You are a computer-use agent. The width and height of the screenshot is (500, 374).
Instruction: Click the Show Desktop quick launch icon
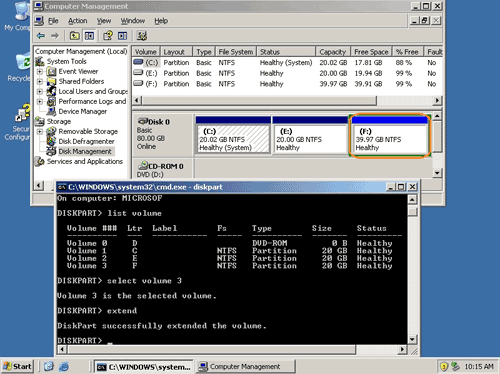49,367
